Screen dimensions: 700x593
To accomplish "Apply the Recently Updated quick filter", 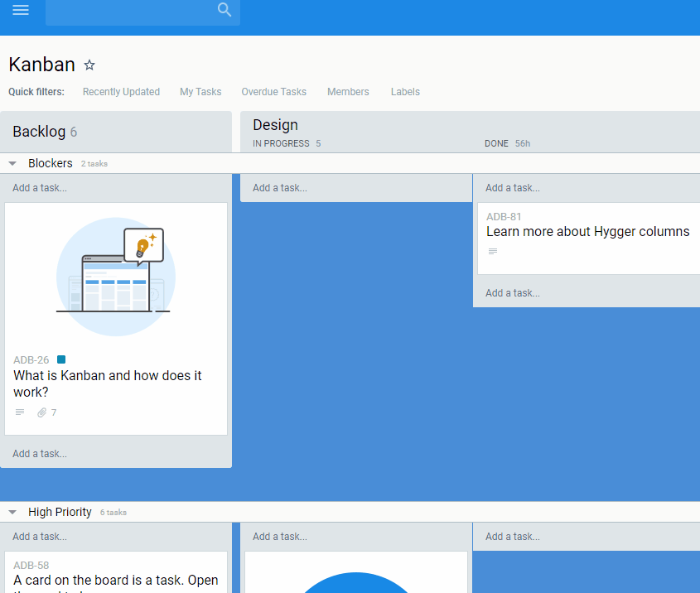I will tap(121, 92).
